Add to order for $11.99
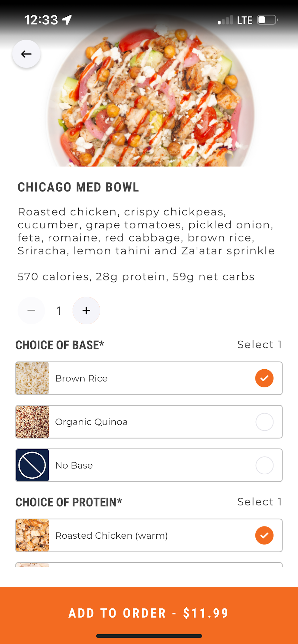The height and width of the screenshot is (644, 298). [x=149, y=613]
